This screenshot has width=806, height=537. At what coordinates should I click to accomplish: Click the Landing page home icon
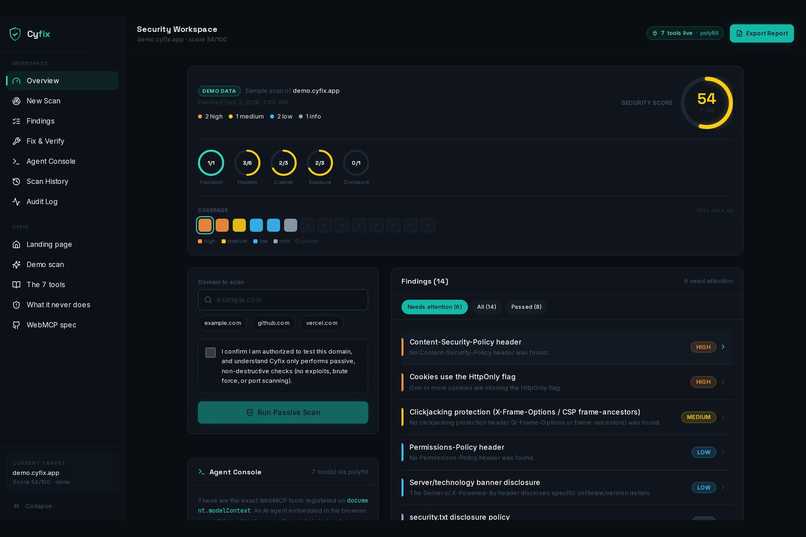pos(16,245)
